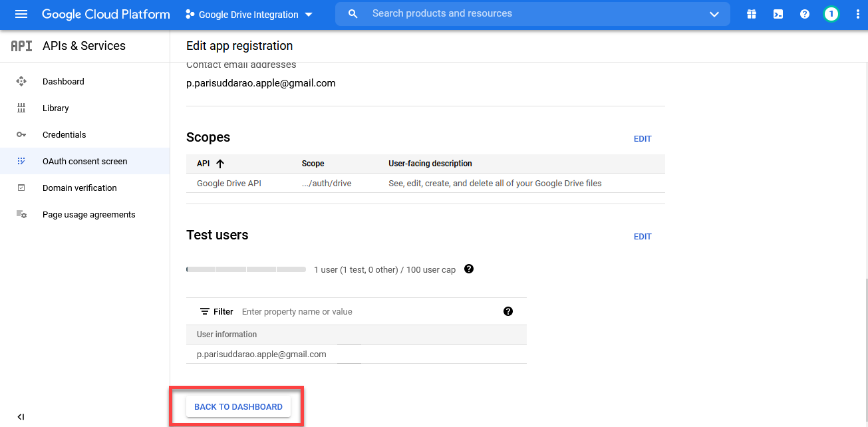
Task: Click EDIT link for Scopes
Action: 643,139
